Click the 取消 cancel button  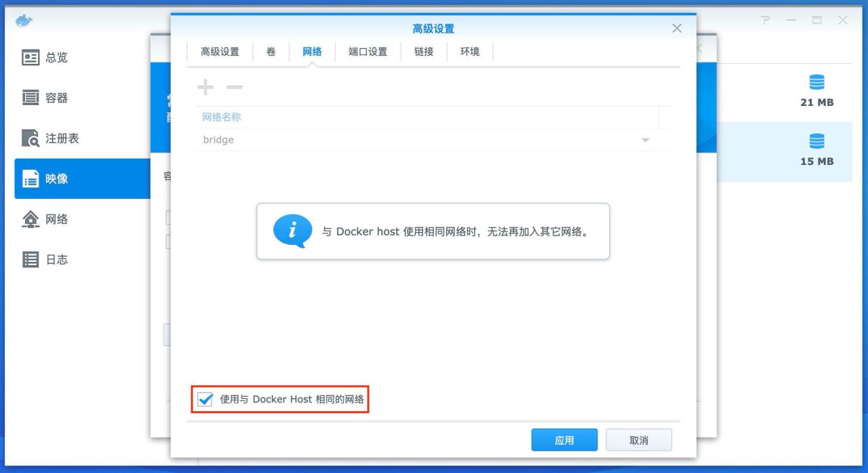pos(639,440)
